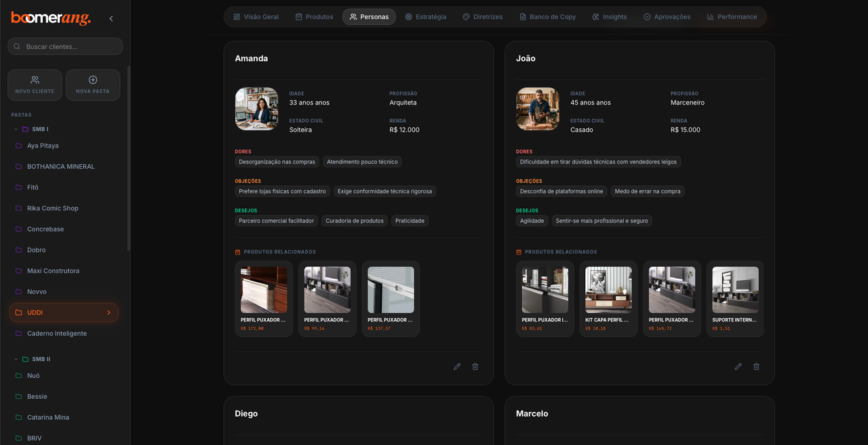Open the Aprovações tab
Viewport: 868px width, 445px height.
[667, 17]
